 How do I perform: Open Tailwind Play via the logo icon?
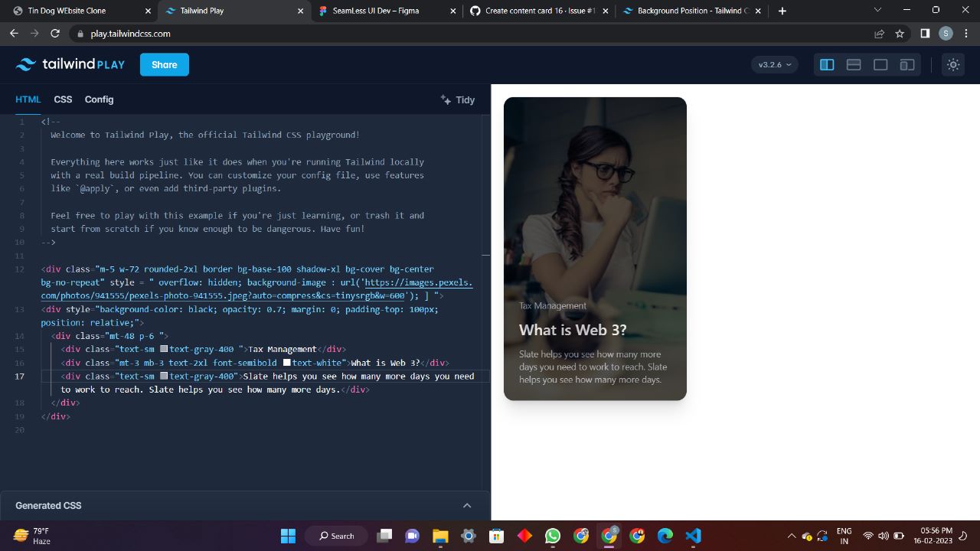pos(26,64)
